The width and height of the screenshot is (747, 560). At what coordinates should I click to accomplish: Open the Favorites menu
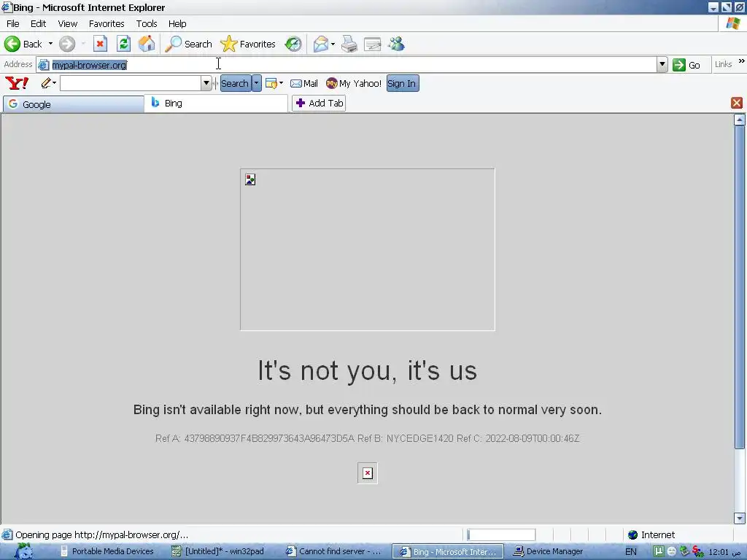[107, 24]
